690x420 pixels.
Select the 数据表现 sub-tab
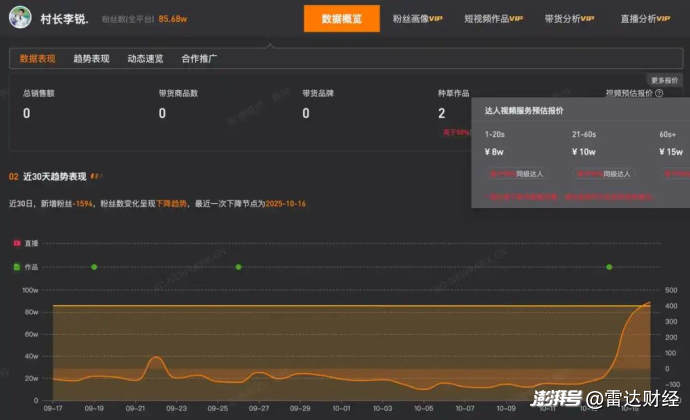pos(37,59)
